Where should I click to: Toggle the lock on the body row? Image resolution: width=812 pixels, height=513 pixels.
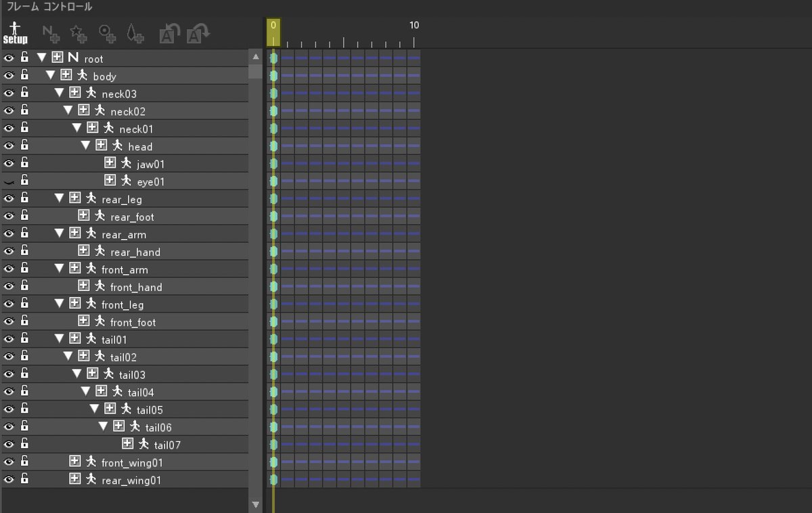click(24, 76)
